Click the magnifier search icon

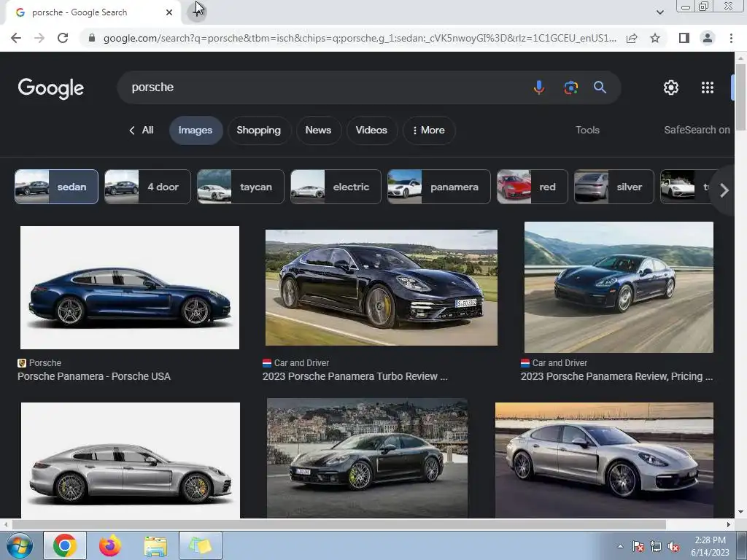pos(600,87)
